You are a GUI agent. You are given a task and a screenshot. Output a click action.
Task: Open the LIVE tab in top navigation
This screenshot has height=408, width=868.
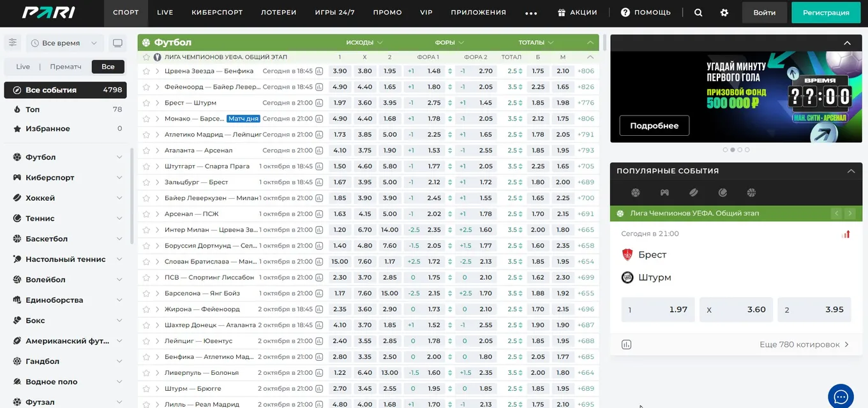[165, 13]
